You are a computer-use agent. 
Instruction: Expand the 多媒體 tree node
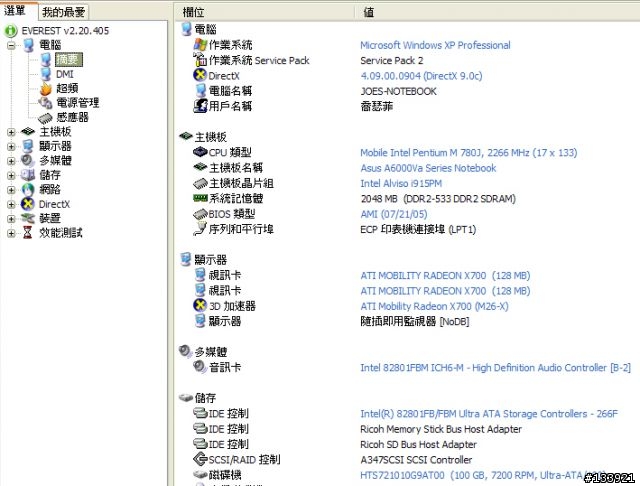point(11,160)
